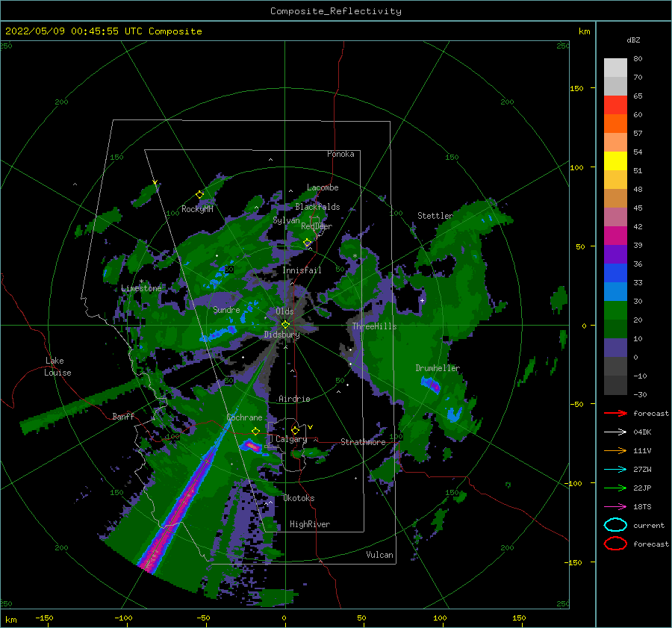Click the Okotoks town label

click(x=299, y=498)
